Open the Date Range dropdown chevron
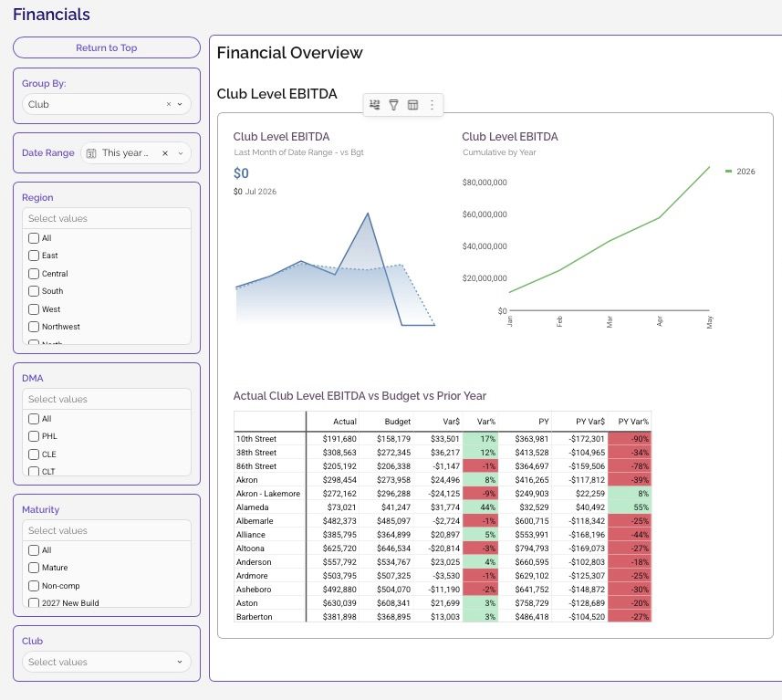The image size is (782, 700). pyautogui.click(x=181, y=153)
